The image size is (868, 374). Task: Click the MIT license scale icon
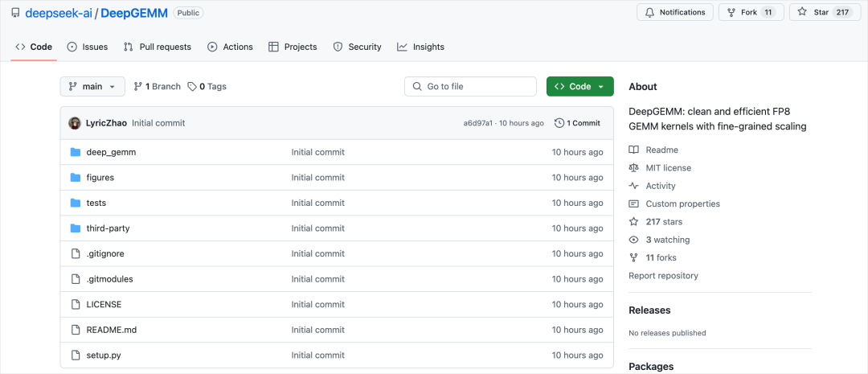coord(634,168)
